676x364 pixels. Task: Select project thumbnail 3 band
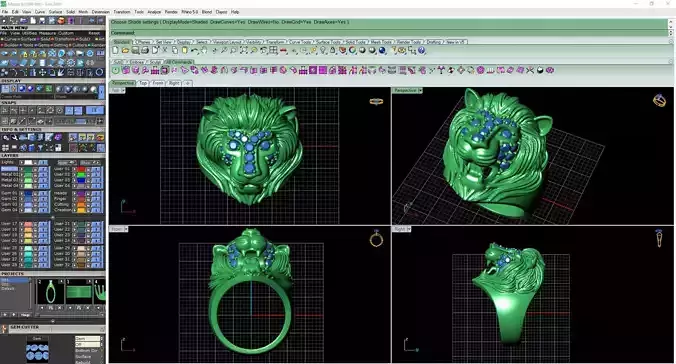[79, 292]
